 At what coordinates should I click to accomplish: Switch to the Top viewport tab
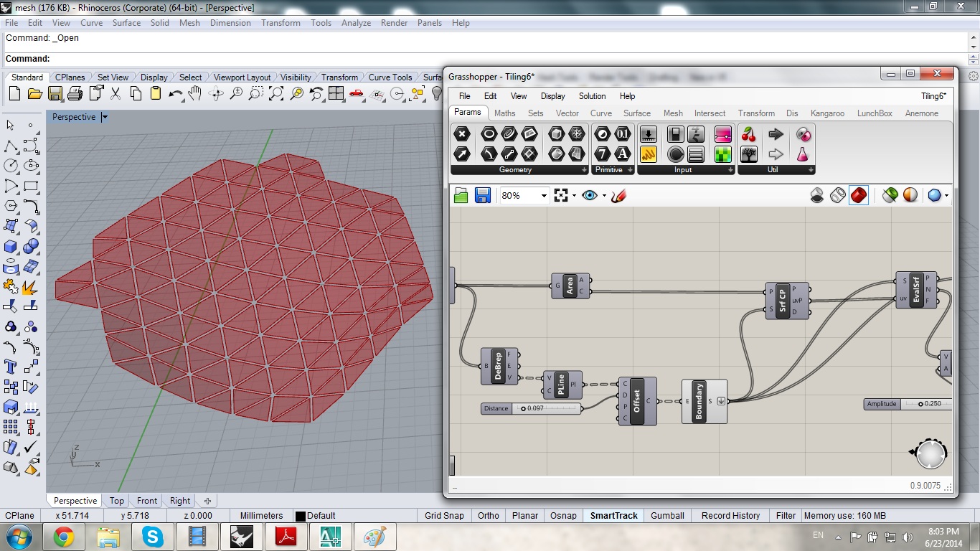point(117,501)
